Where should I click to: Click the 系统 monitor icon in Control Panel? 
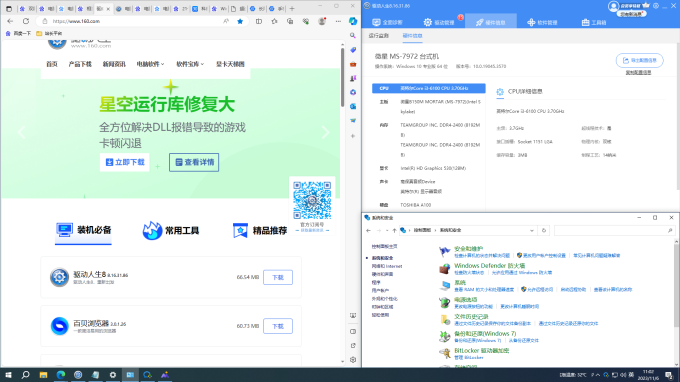pos(445,285)
